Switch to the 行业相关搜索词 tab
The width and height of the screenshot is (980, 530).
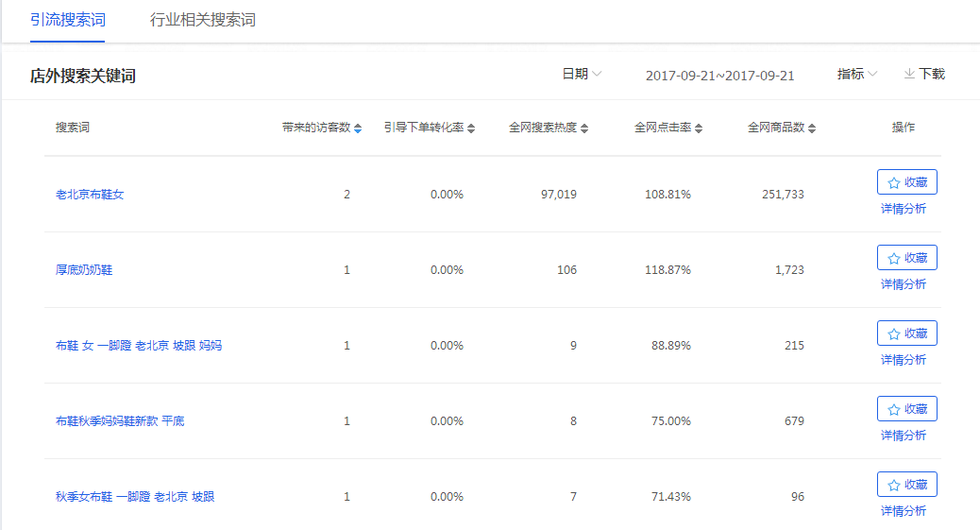click(x=202, y=20)
